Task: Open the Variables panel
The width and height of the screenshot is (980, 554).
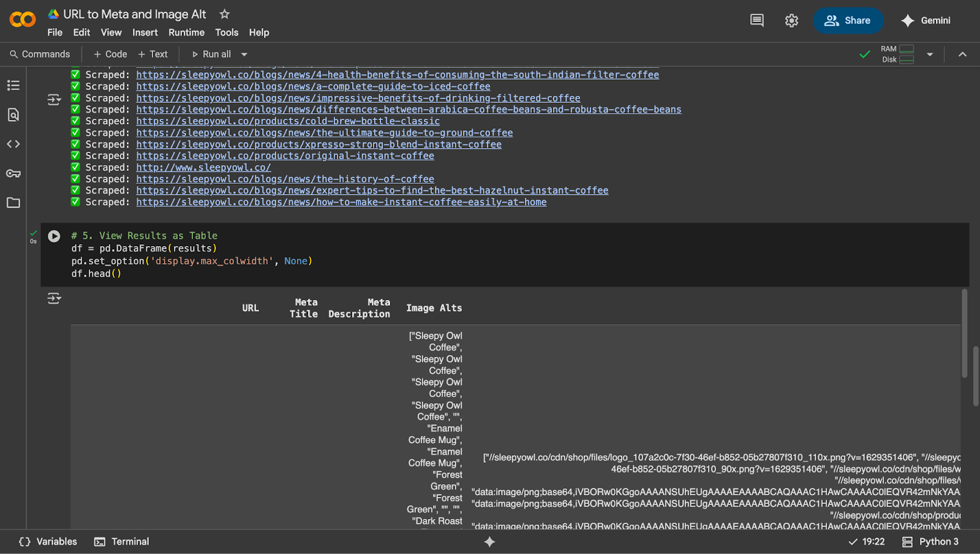Action: 48,542
